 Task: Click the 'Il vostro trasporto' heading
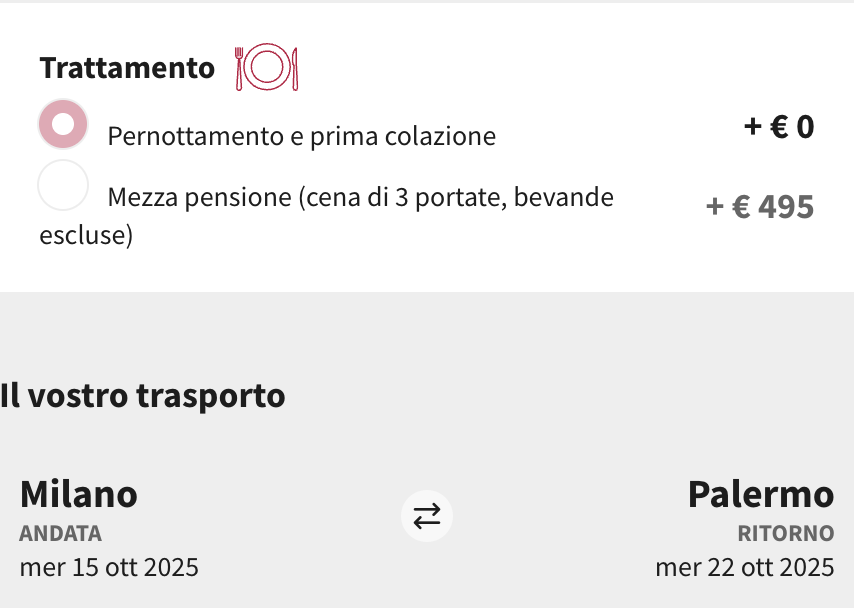(143, 396)
